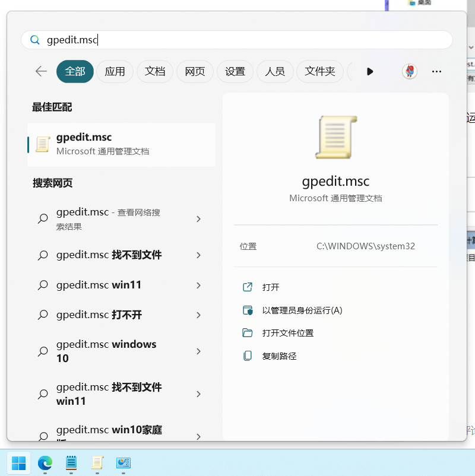The image size is (475, 476).
Task: Open the Notepad icon on taskbar
Action: tap(71, 464)
